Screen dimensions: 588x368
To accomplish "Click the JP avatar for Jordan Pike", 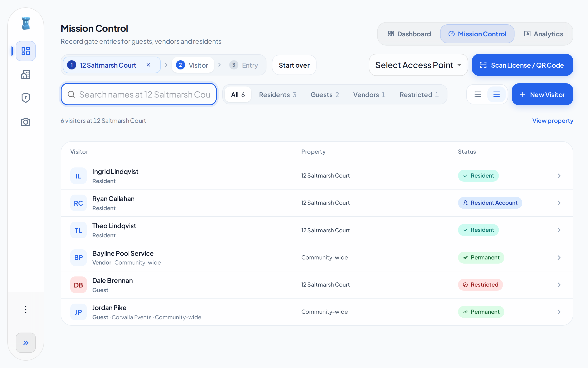I will coord(79,312).
